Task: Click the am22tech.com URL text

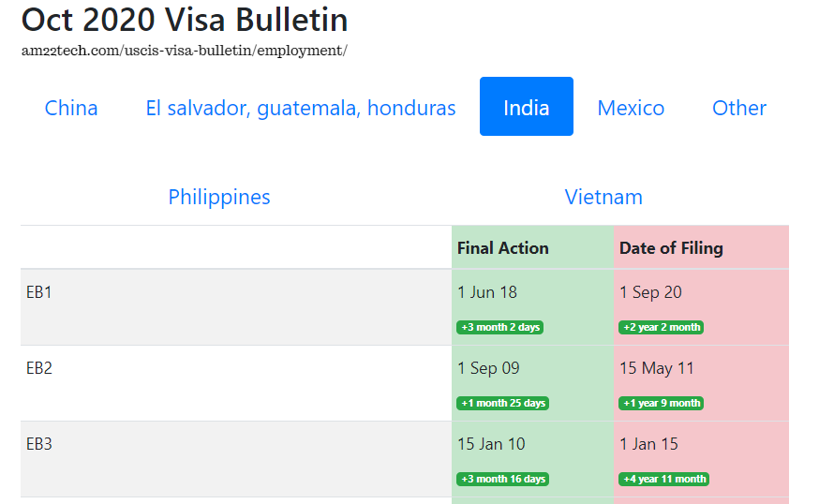Action: [184, 51]
